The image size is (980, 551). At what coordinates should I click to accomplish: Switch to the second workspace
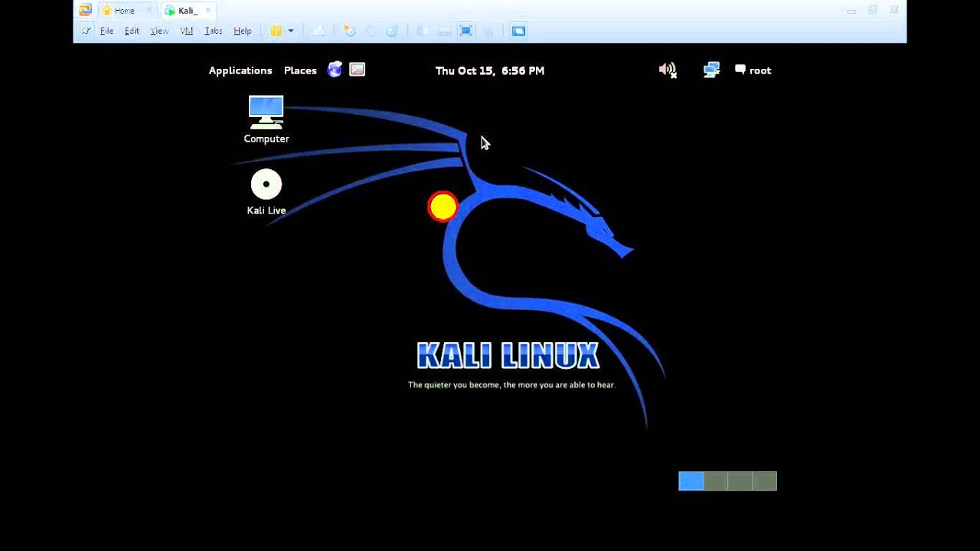pyautogui.click(x=716, y=481)
